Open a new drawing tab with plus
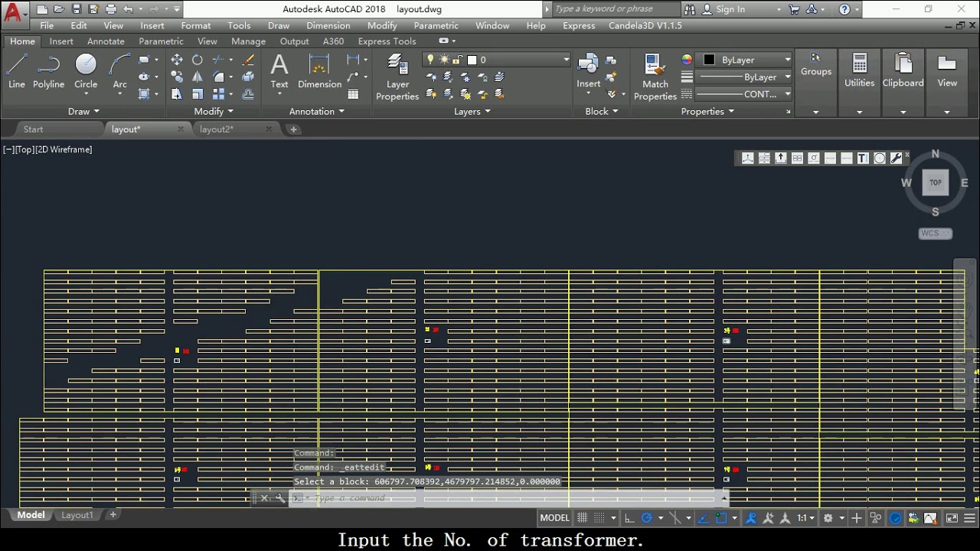Screen dimensions: 980x551 pyautogui.click(x=293, y=129)
